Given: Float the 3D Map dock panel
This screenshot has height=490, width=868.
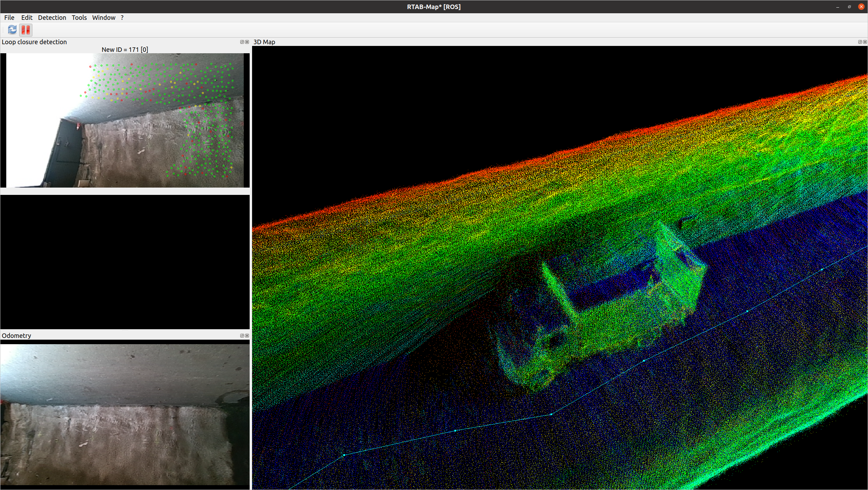Looking at the screenshot, I should (860, 42).
